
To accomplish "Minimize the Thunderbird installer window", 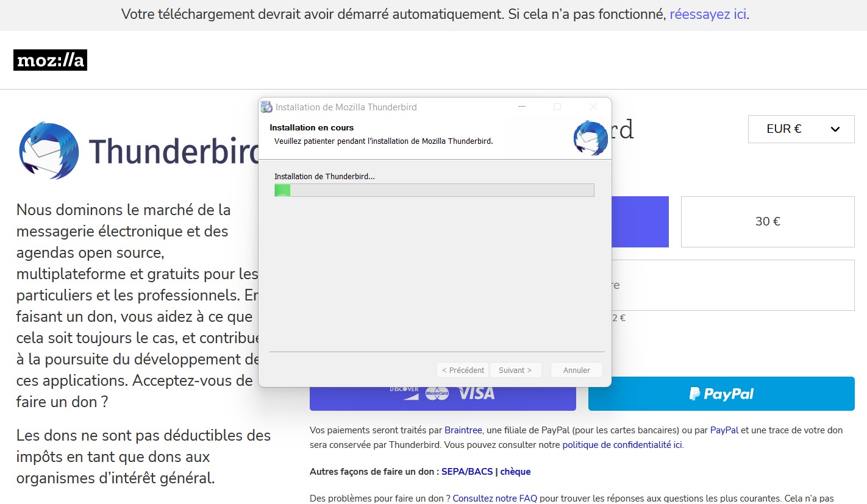I will pos(522,107).
